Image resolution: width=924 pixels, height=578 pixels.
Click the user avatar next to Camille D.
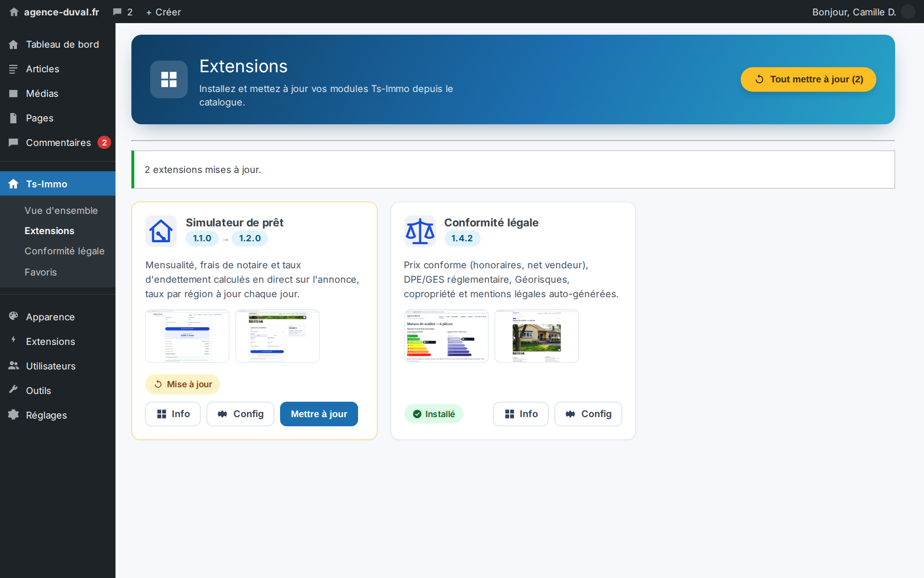908,12
